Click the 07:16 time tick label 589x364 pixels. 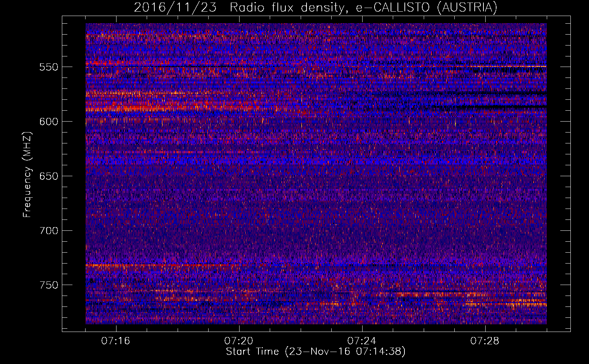coord(116,341)
